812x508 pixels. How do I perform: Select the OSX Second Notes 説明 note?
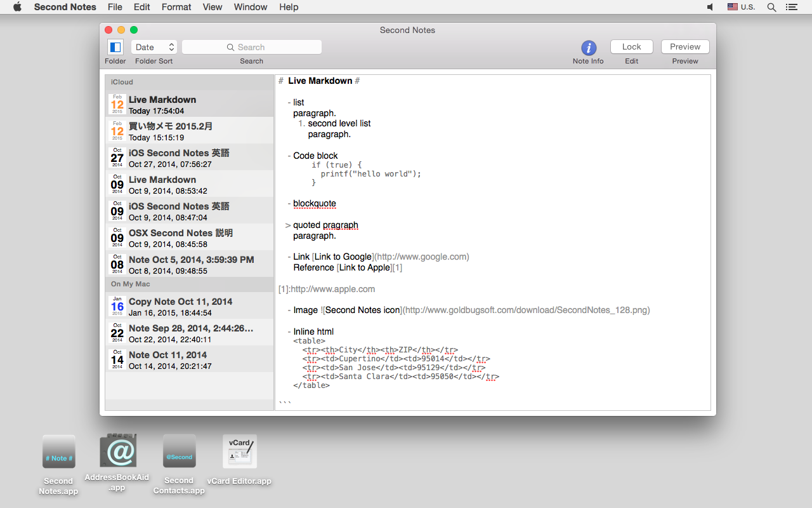[190, 237]
